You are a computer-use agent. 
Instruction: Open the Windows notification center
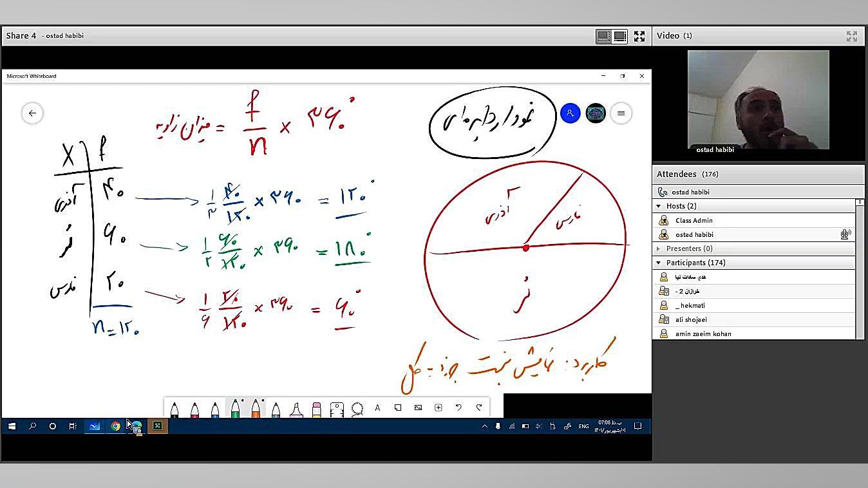638,426
